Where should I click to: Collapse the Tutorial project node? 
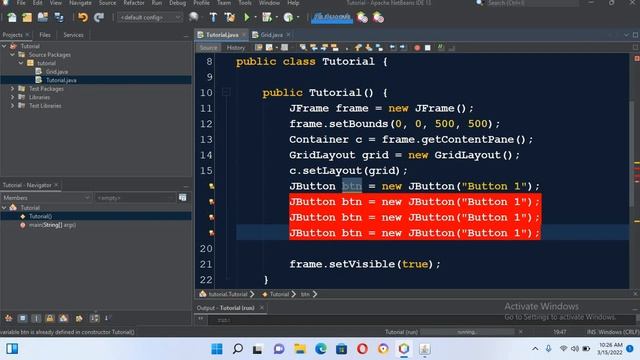point(4,46)
